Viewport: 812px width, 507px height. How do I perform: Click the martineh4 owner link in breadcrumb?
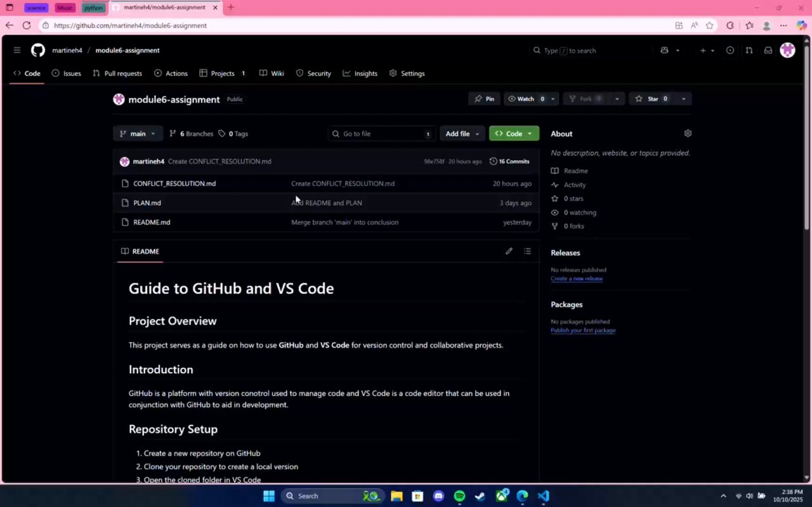[67, 50]
